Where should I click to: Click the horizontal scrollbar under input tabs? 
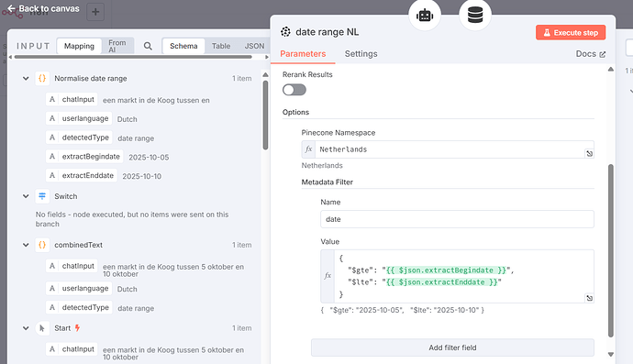coord(133,57)
